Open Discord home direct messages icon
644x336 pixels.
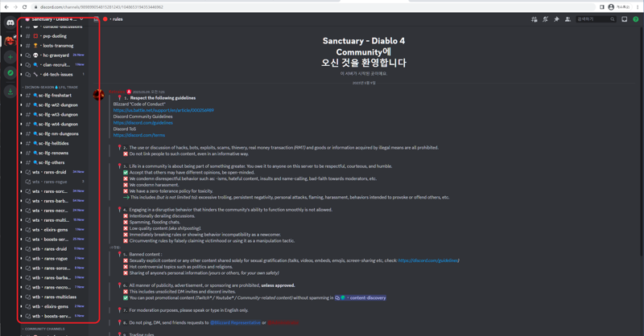pos(10,23)
